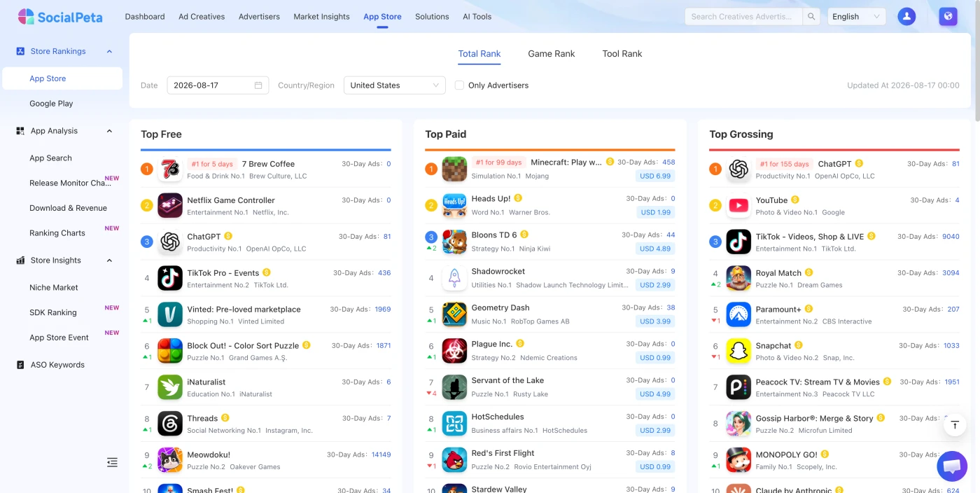Open the United States country dropdown

pyautogui.click(x=395, y=85)
